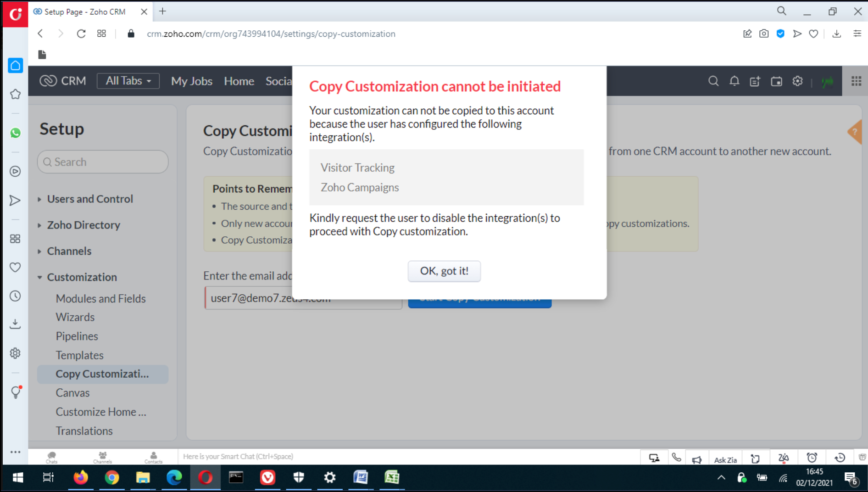868x492 pixels.
Task: Open Opera sidebar settings gear
Action: (x=15, y=353)
